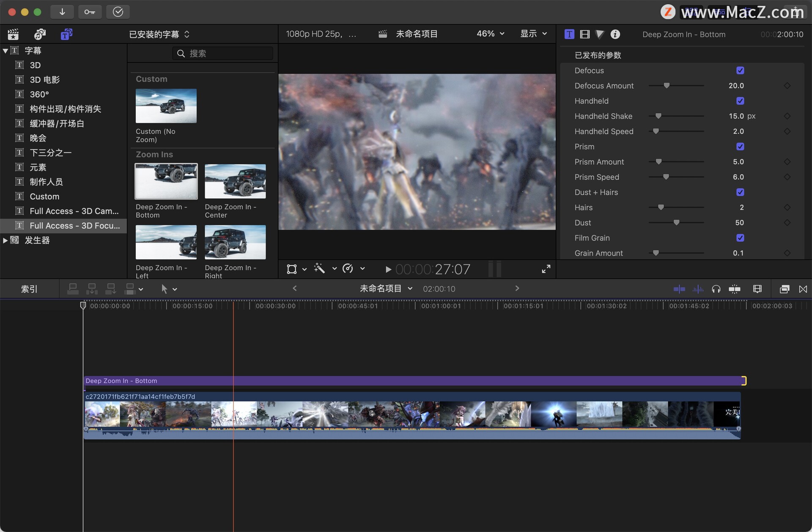Enter full-screen viewer playback
This screenshot has height=532, width=812.
546,269
